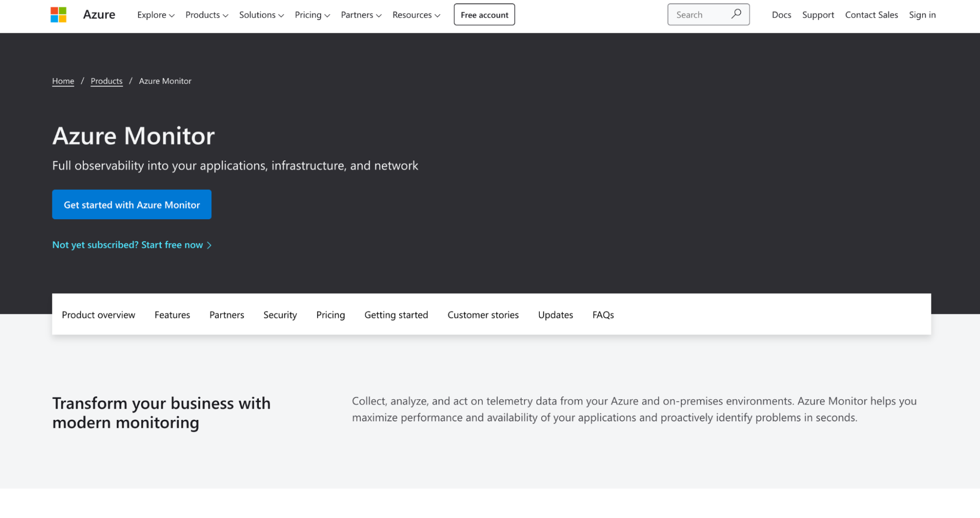The image size is (980, 518).
Task: Click the Sign in link
Action: 922,15
